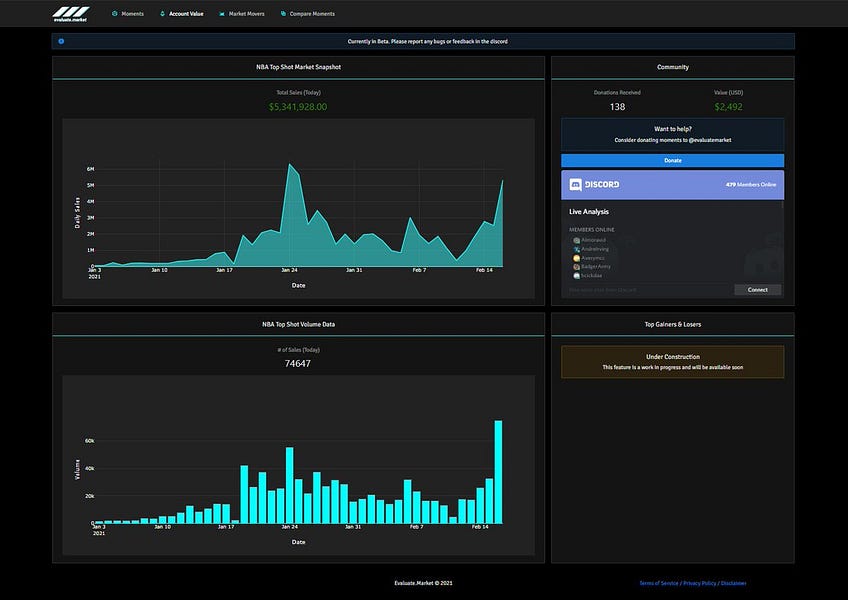Click the icon beside Market Movers
The height and width of the screenshot is (600, 848).
[x=222, y=14]
